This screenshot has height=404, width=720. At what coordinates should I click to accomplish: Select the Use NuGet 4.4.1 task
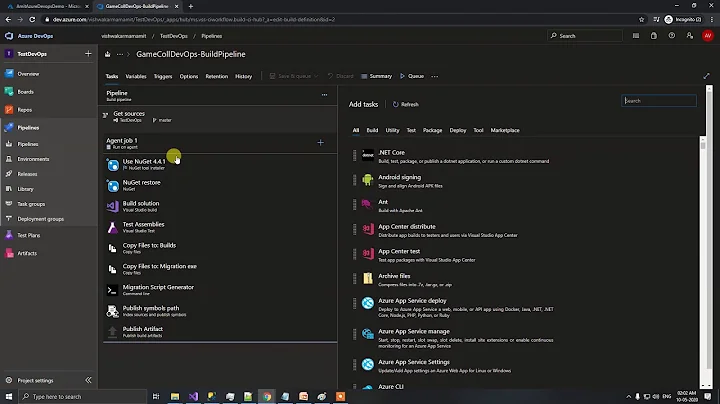pyautogui.click(x=220, y=164)
